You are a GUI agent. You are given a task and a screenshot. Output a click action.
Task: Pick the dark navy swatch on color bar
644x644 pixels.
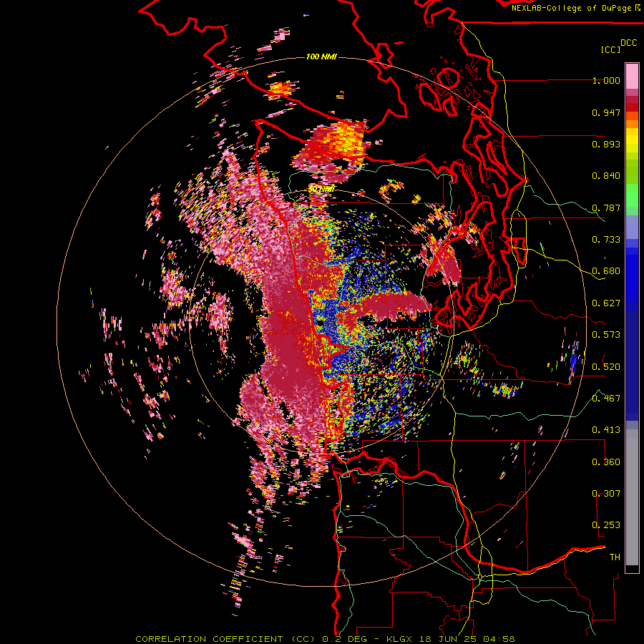coord(632,366)
